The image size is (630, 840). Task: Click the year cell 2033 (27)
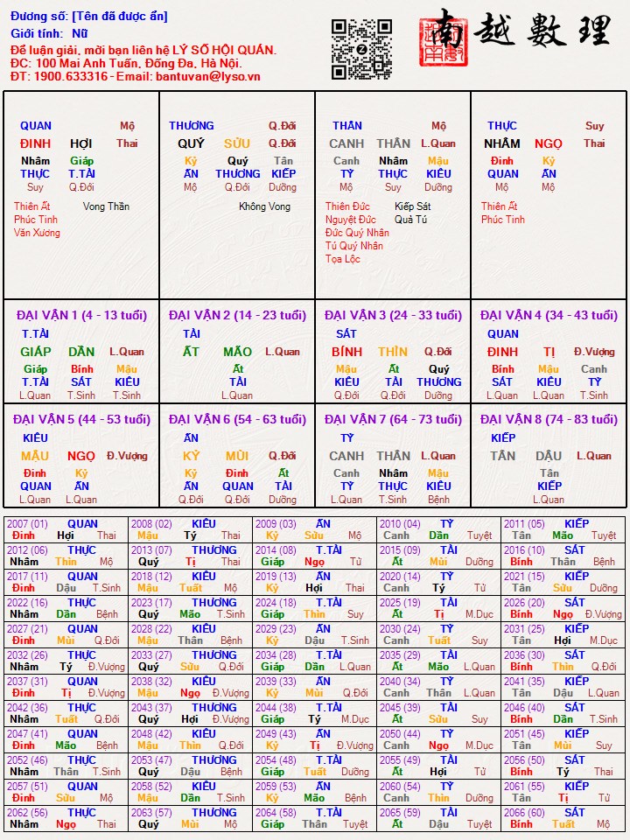click(x=190, y=661)
